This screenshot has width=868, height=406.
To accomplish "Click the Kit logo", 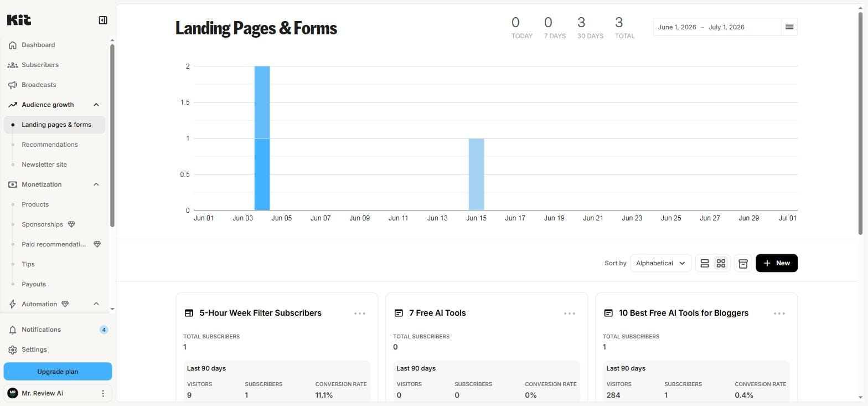I will (x=19, y=20).
